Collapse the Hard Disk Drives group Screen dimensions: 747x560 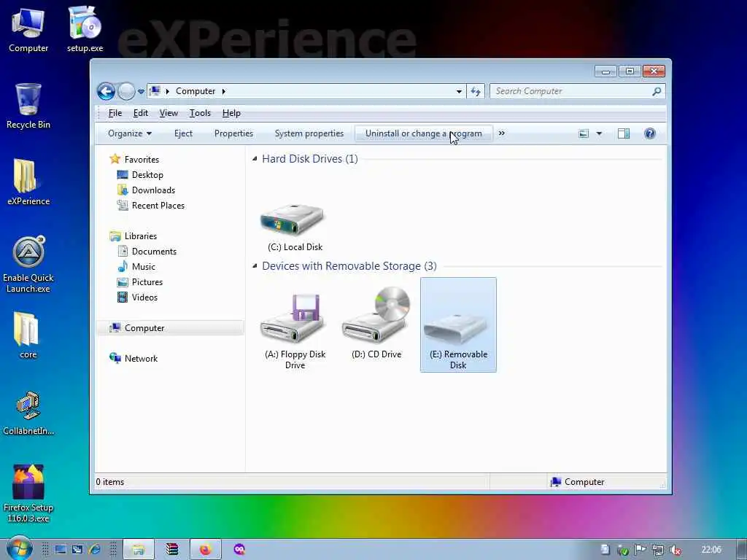click(x=255, y=158)
